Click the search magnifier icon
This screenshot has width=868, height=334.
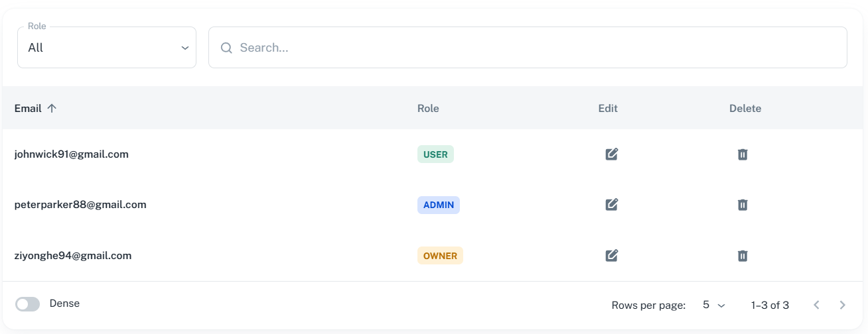(x=226, y=48)
